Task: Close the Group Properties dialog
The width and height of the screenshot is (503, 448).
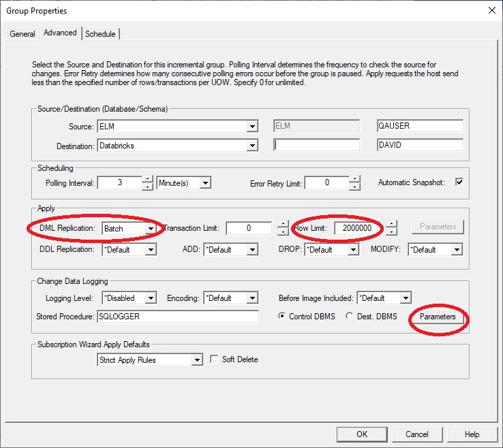Action: [x=491, y=10]
